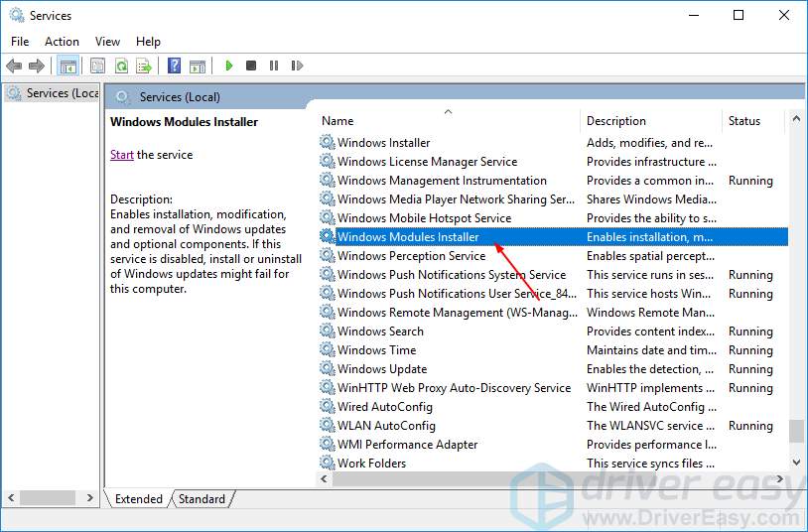The image size is (808, 532).
Task: Click gear icon beside Windows Search
Action: (328, 331)
